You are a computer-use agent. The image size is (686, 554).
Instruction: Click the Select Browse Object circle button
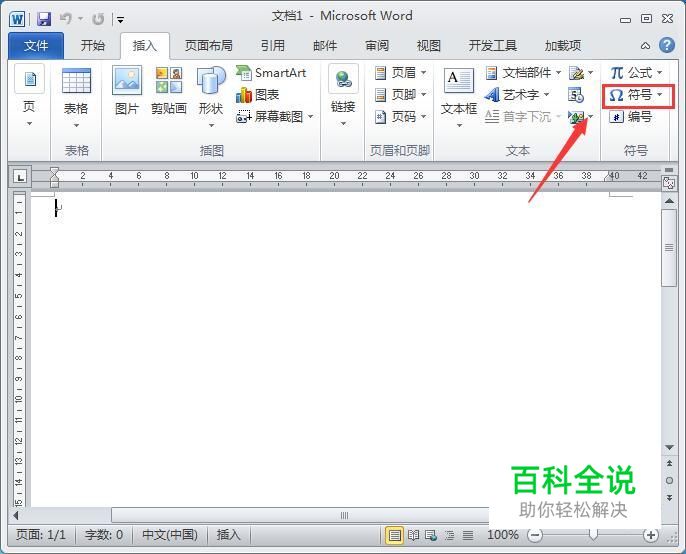click(669, 480)
